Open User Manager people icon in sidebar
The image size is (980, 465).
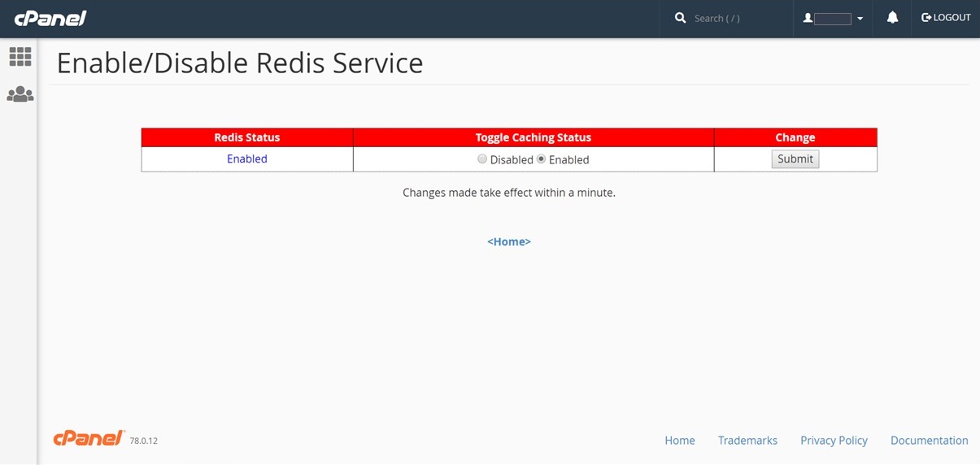click(20, 94)
